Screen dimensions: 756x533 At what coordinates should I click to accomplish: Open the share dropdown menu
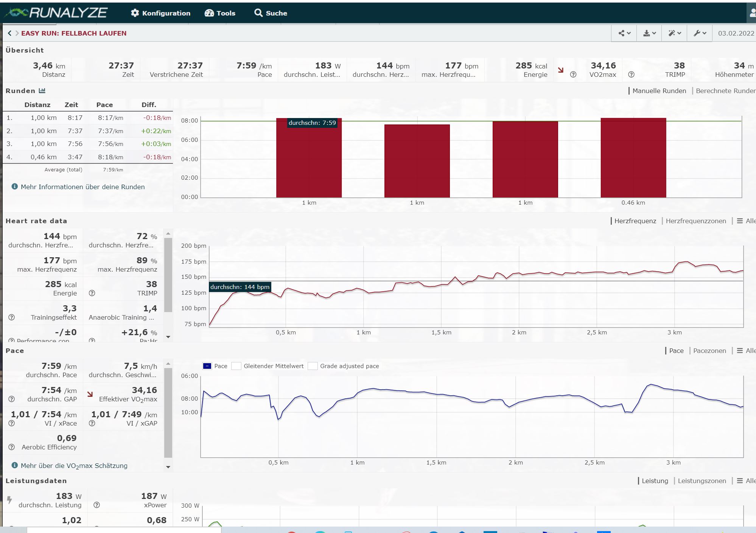click(x=624, y=33)
